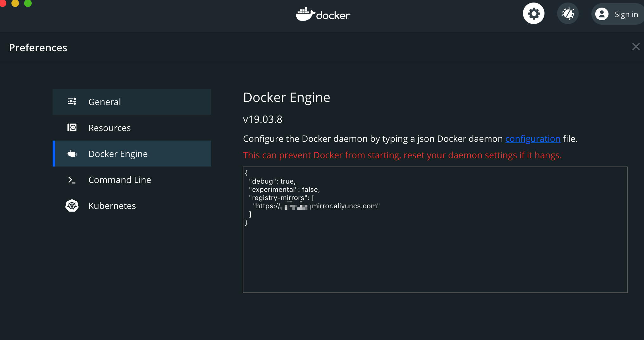Click the Docker whale logo
This screenshot has height=340, width=644.
323,14
